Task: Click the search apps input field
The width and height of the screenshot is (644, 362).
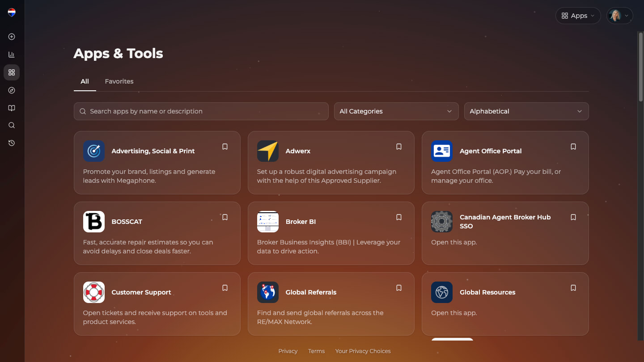Action: point(201,111)
